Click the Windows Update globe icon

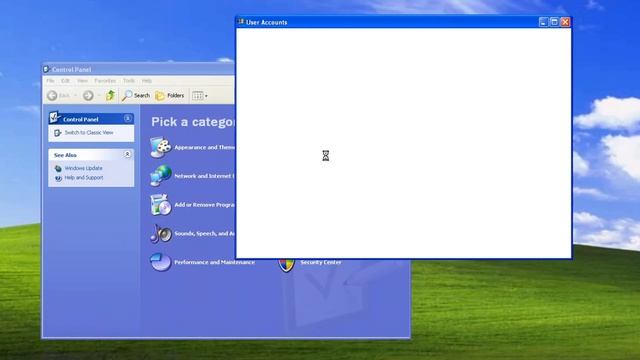tap(58, 169)
